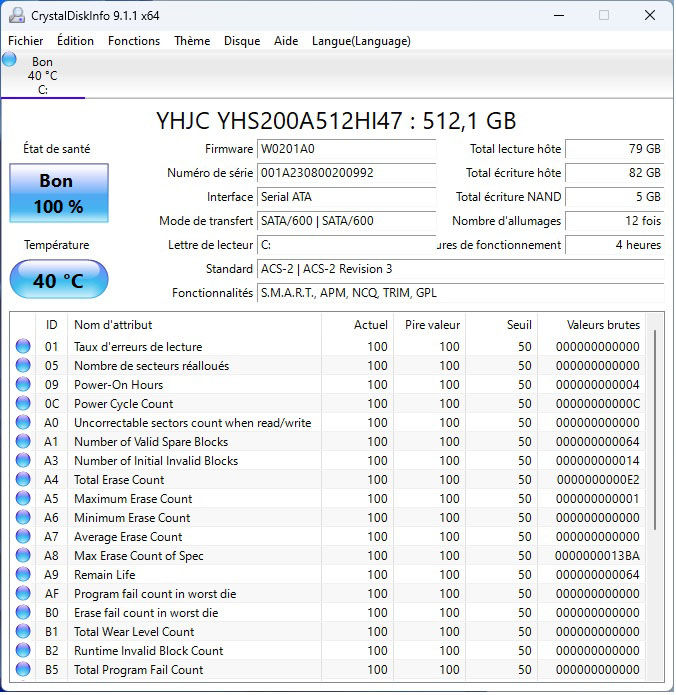Click status orb for A9 Remain Life

23,575
